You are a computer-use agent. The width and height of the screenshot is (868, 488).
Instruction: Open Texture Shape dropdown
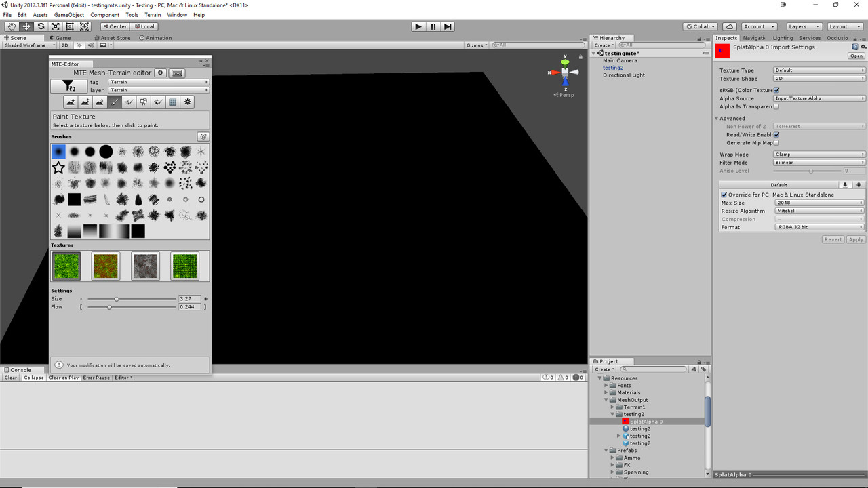819,79
